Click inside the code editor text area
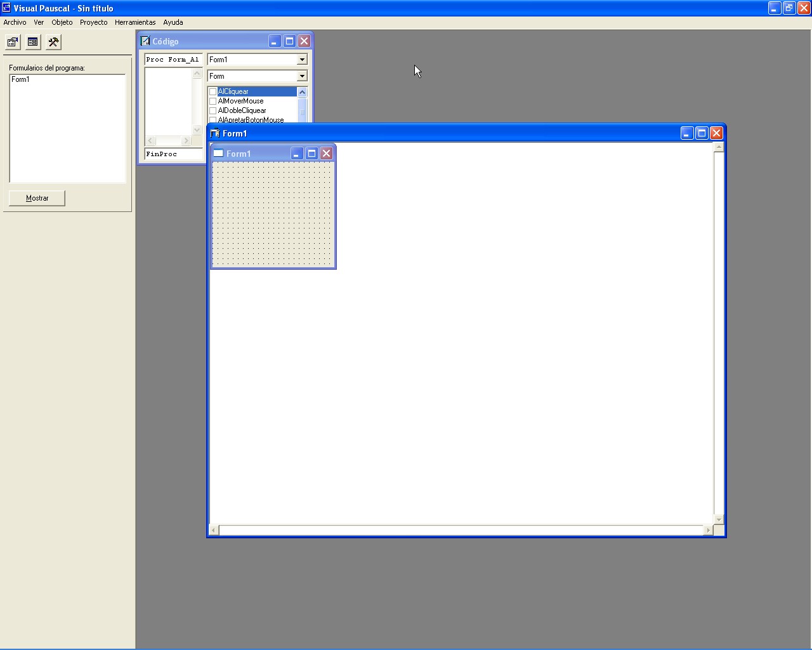 tap(169, 102)
